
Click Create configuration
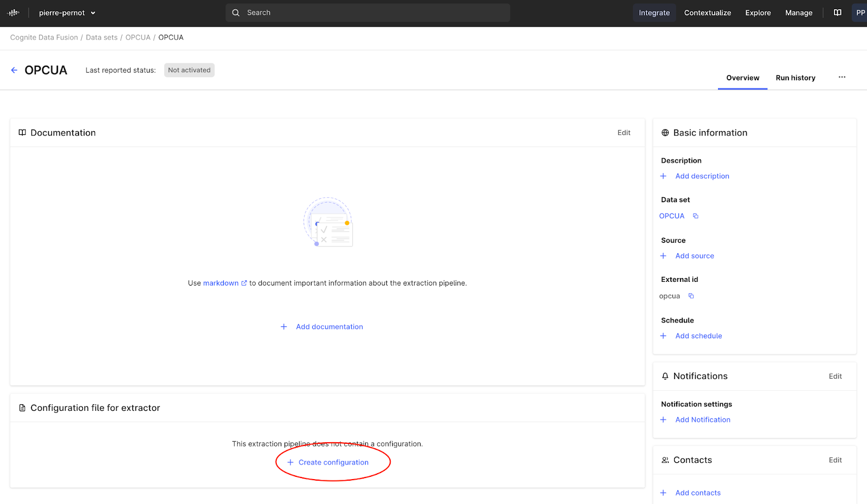333,462
